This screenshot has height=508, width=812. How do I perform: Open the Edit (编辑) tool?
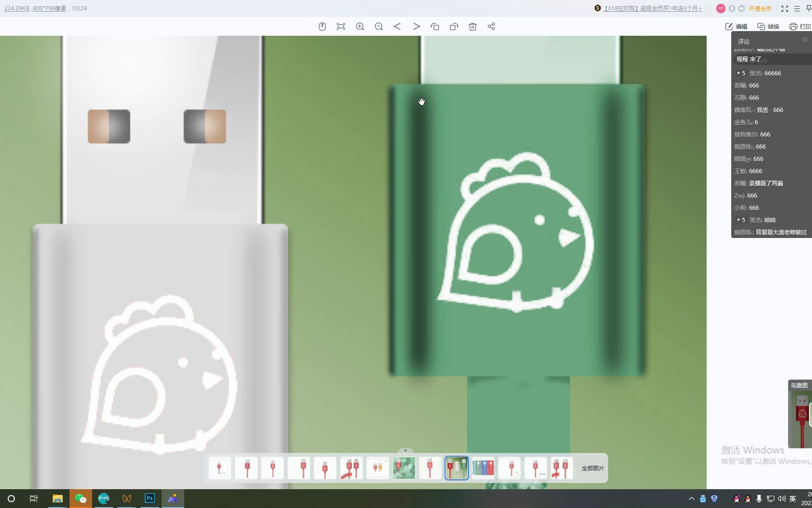coord(736,27)
